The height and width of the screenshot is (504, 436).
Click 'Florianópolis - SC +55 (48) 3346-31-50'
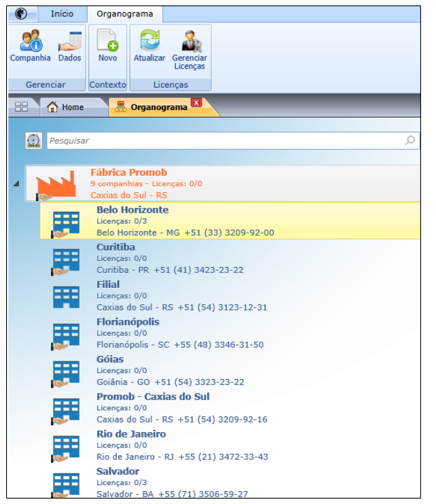coord(180,344)
